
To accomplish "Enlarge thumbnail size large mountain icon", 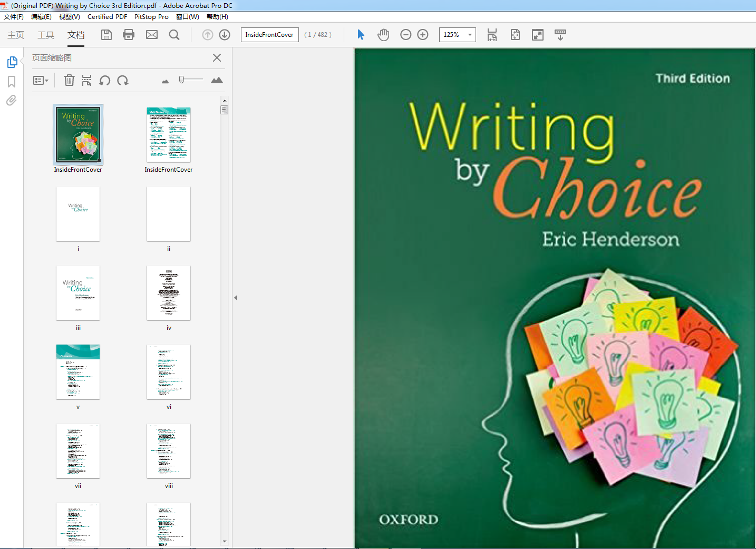I will [x=217, y=80].
